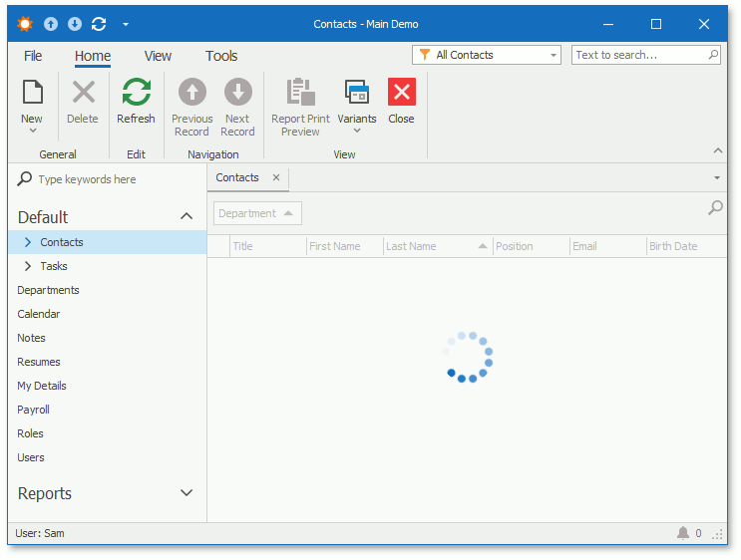Open the Departments navigation link
The width and height of the screenshot is (741, 560).
48,290
